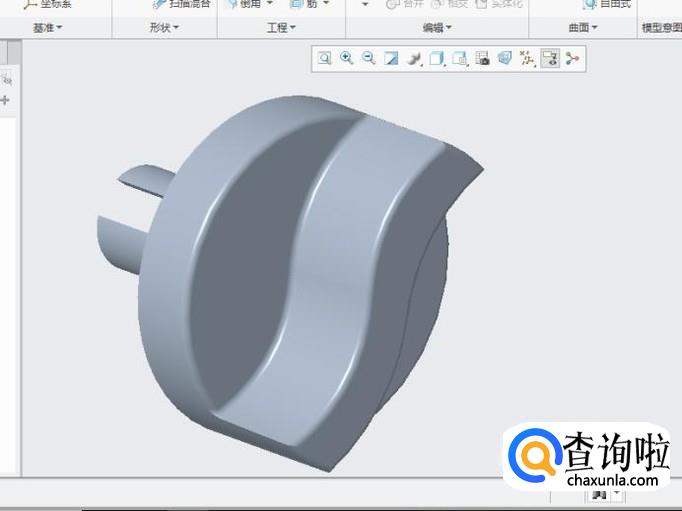
Task: Toggle the Annotation Display icon
Action: coord(550,59)
